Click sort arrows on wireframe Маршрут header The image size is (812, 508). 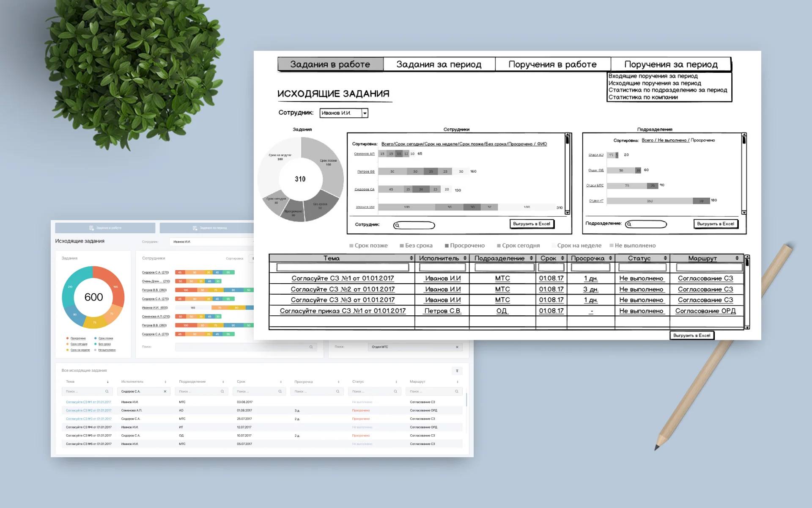737,258
